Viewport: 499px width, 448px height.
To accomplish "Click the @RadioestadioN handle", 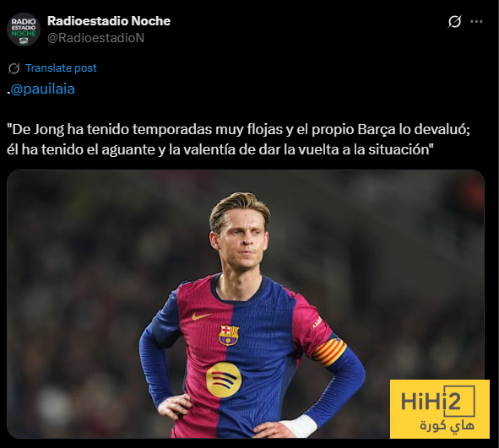I will [95, 38].
